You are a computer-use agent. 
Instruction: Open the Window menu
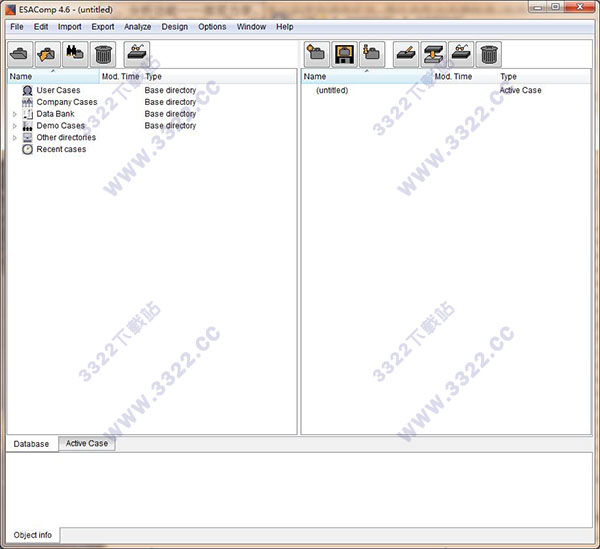pyautogui.click(x=251, y=27)
